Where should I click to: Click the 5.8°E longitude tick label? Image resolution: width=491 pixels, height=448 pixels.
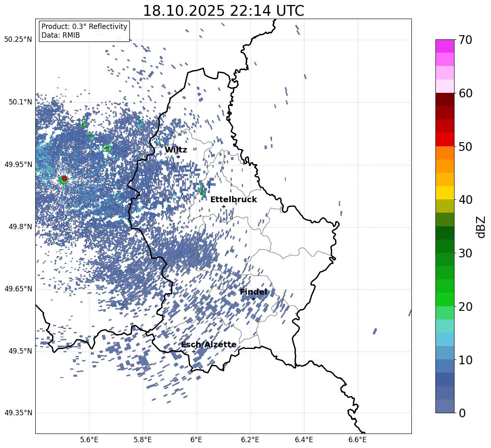143,440
